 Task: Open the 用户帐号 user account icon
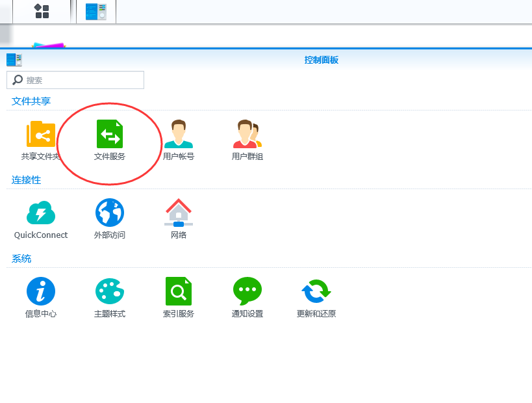[x=179, y=134]
